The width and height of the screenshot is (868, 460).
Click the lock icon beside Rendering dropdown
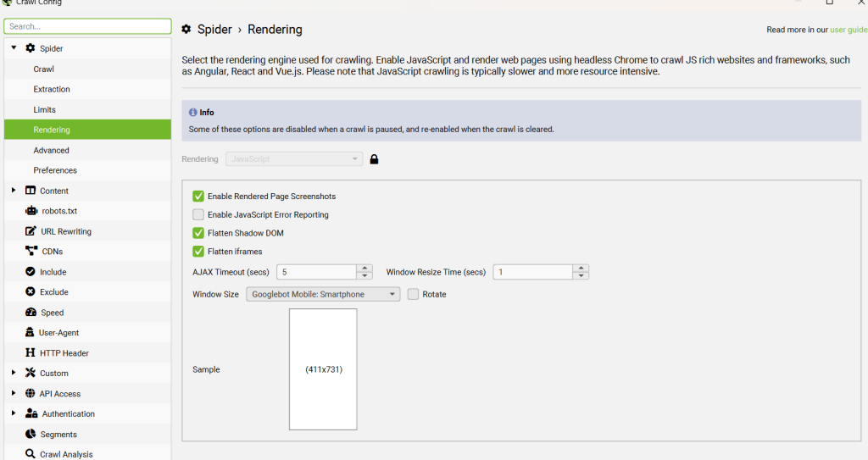[374, 159]
